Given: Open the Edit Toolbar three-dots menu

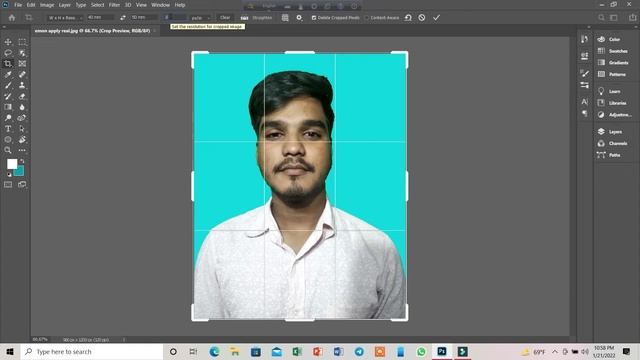Looking at the screenshot, I should coord(22,150).
